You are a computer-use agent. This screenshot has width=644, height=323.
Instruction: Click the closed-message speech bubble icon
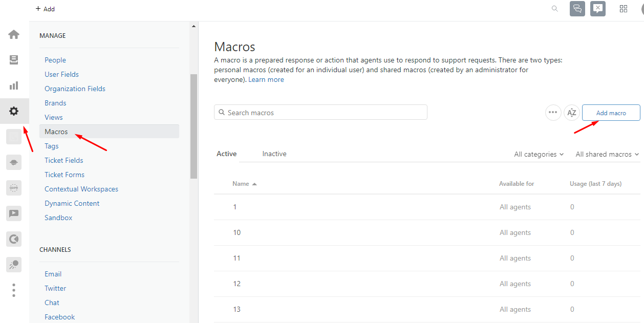pos(597,9)
